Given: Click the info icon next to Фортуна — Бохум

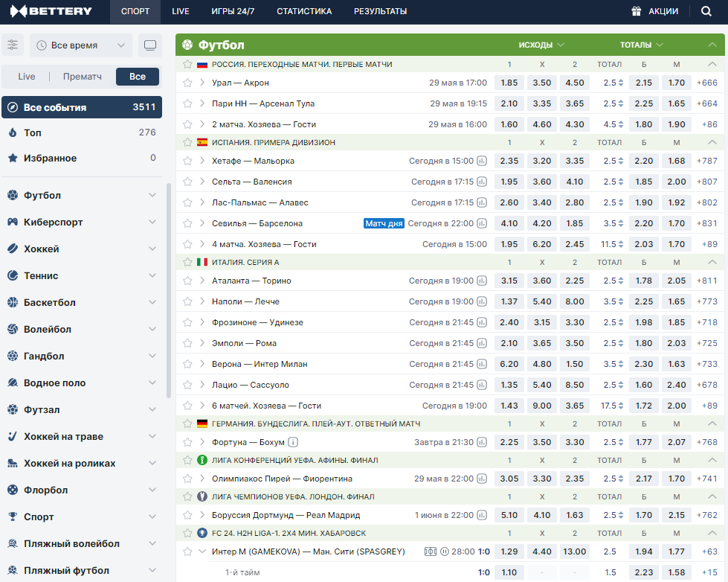Looking at the screenshot, I should (293, 442).
